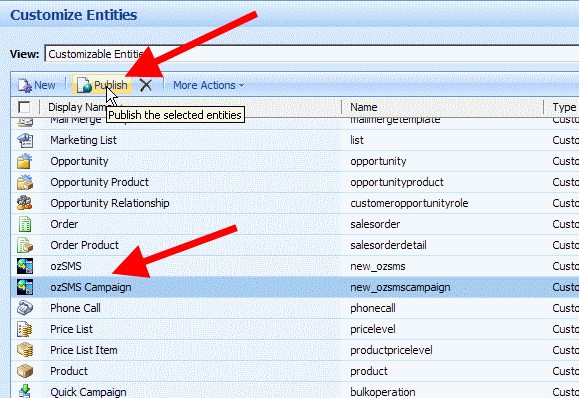
Task: Tick the select-all checkbox in header
Action: 24,107
